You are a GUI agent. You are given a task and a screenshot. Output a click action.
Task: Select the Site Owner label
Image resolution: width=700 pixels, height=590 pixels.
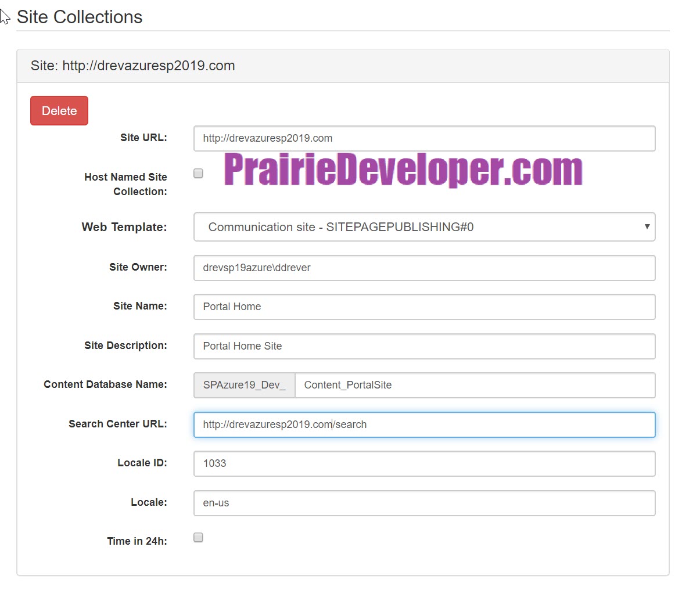[x=138, y=267]
